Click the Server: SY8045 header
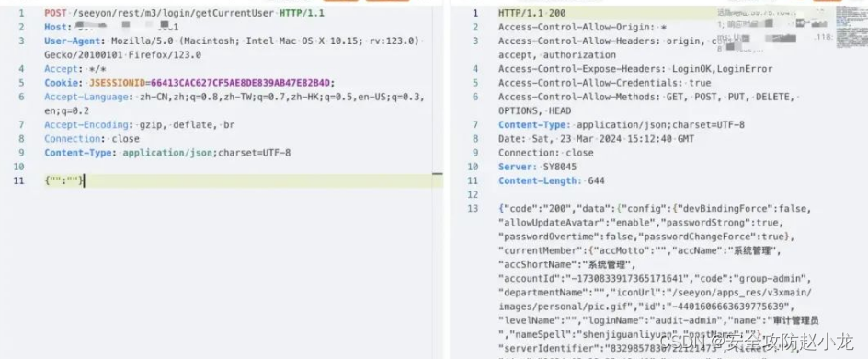This screenshot has width=868, height=359. [x=538, y=167]
